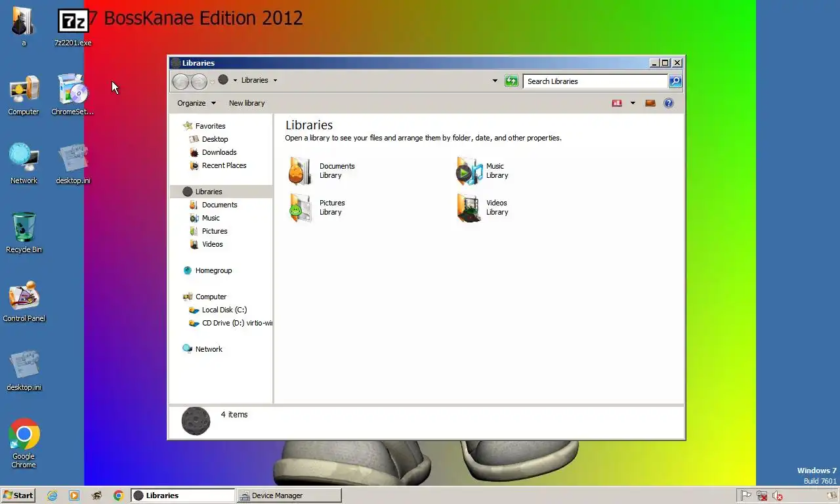The height and width of the screenshot is (504, 840).
Task: Click the Libraries taskbar button
Action: [183, 495]
